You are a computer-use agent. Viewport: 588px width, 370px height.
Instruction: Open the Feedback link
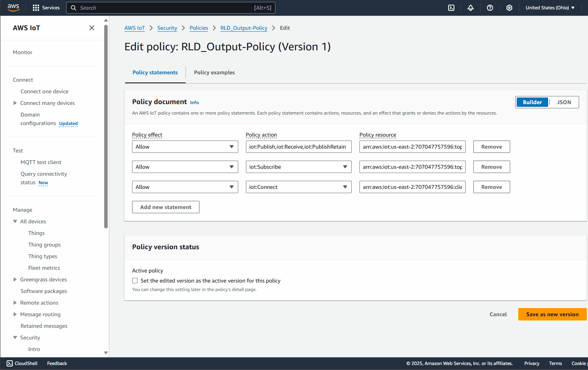(57, 363)
